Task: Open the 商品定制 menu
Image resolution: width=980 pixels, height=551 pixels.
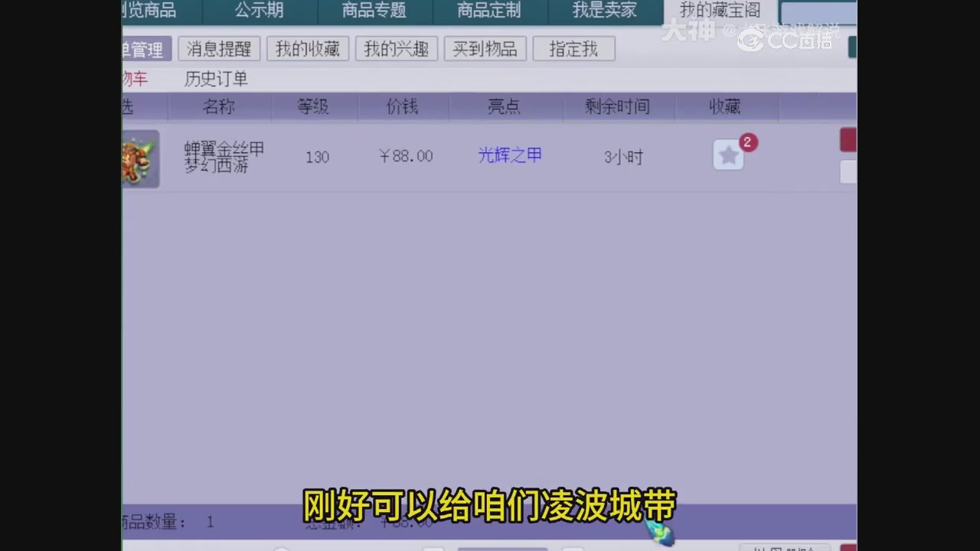Action: click(488, 11)
